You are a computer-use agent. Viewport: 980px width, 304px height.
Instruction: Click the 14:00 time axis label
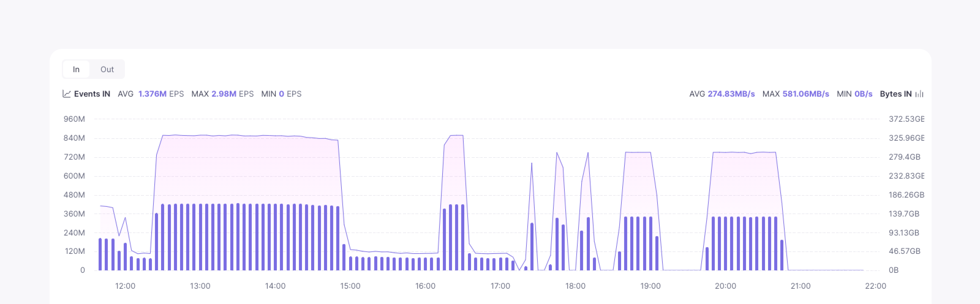275,286
